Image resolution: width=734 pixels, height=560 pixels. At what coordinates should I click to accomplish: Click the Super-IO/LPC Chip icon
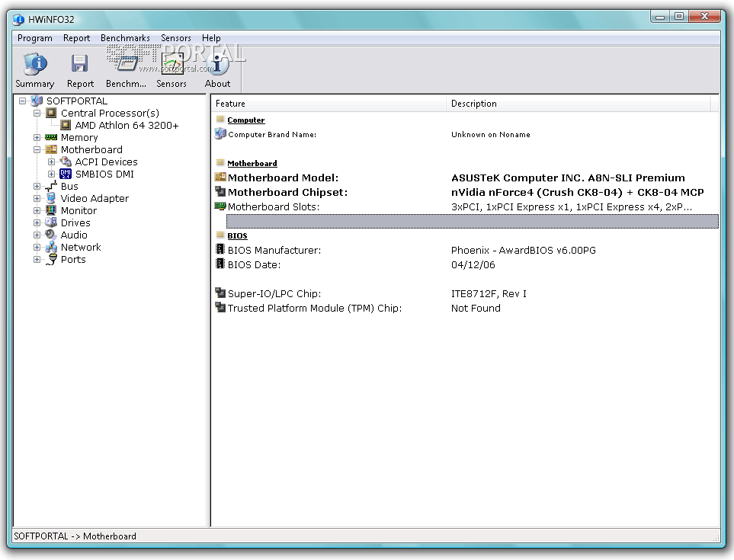(220, 293)
